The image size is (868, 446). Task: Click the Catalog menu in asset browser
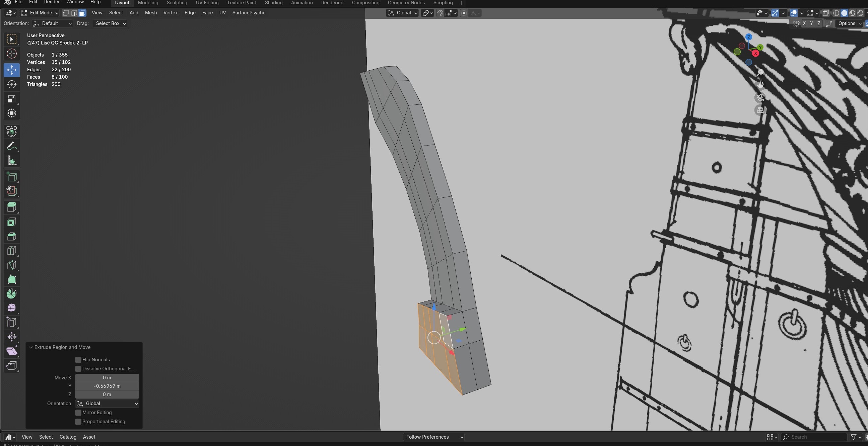click(68, 437)
